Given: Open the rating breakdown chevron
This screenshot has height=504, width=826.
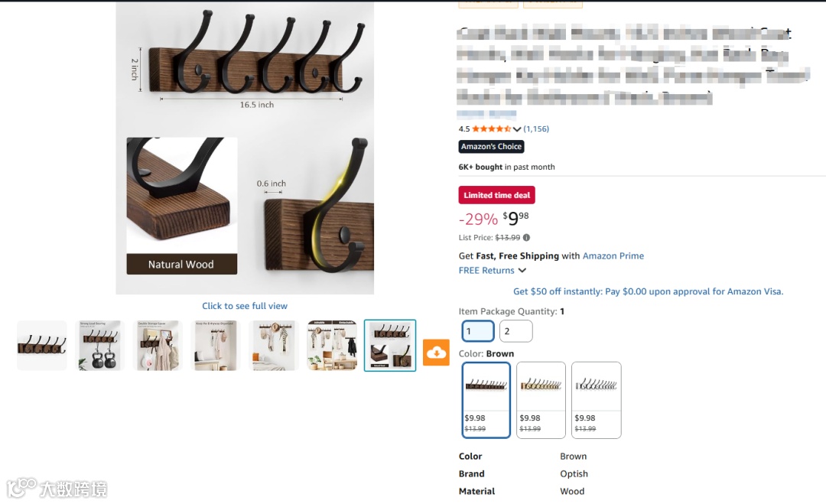Looking at the screenshot, I should pos(517,129).
